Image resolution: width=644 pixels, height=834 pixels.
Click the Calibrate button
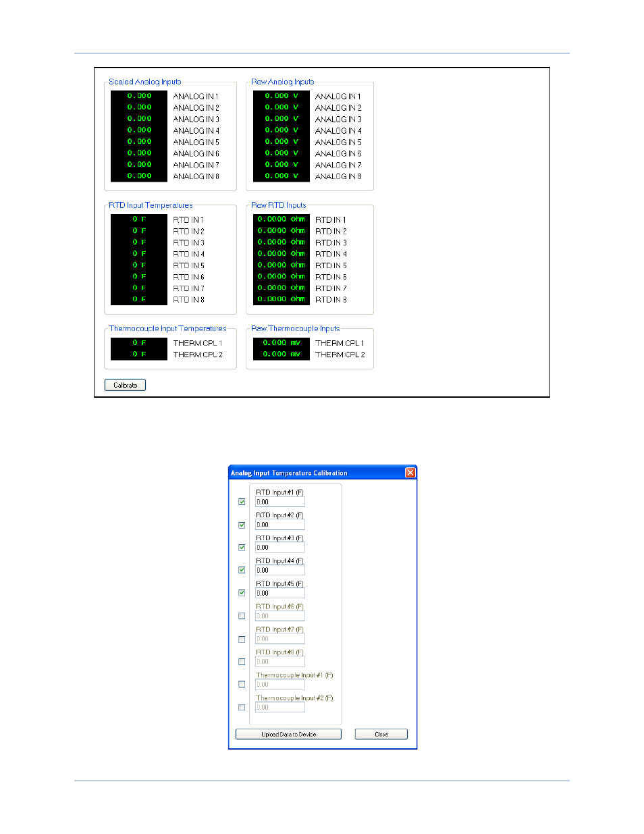[x=125, y=385]
